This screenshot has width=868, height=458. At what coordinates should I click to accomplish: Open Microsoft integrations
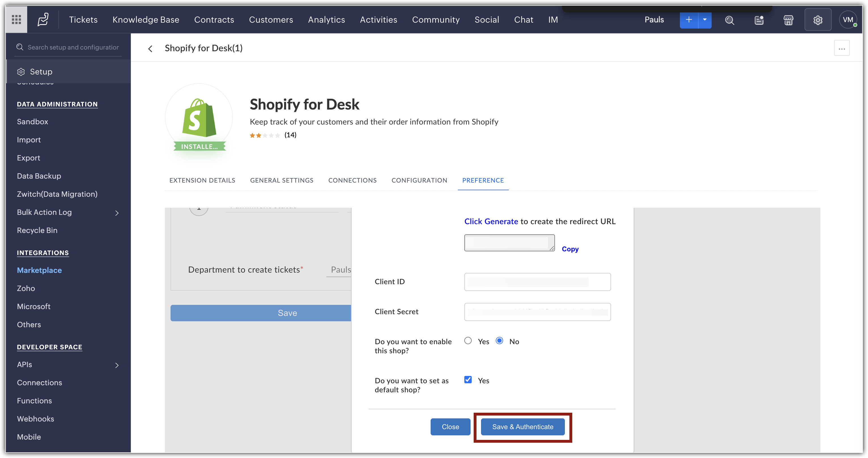point(34,307)
